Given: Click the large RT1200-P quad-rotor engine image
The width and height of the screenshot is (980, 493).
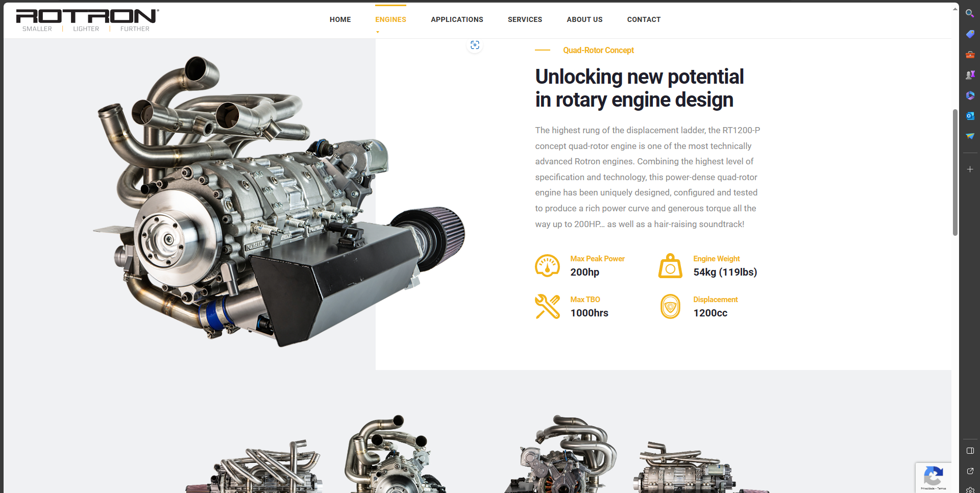Looking at the screenshot, I should coord(279,201).
